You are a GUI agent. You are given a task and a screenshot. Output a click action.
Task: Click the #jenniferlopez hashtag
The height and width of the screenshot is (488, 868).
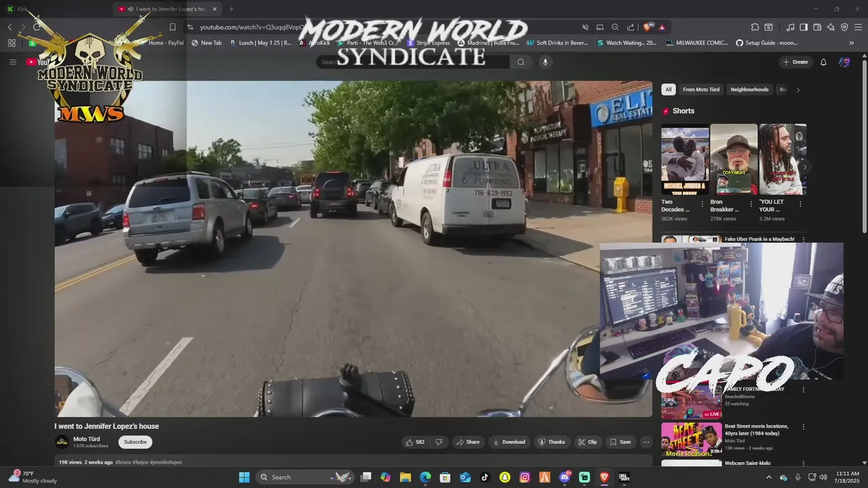(166, 462)
